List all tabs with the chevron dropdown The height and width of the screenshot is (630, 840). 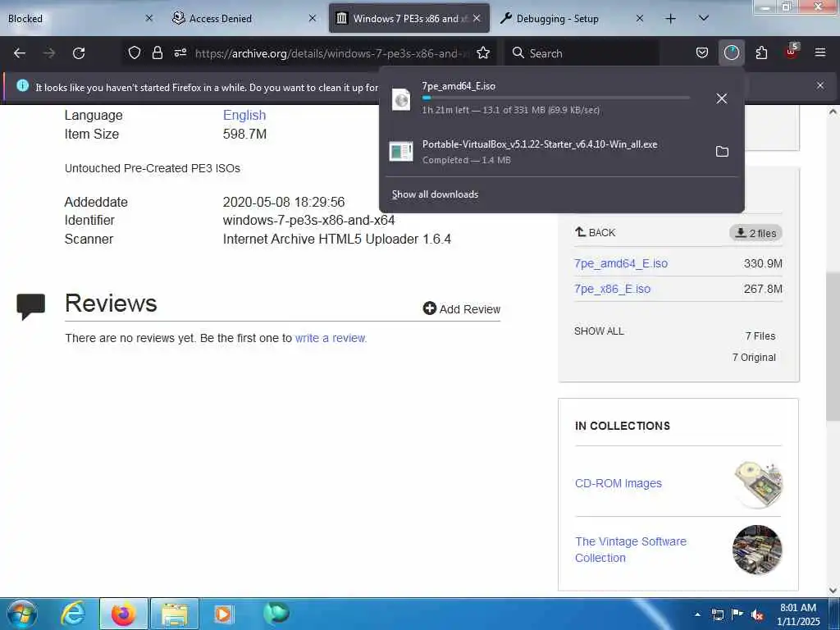click(704, 19)
